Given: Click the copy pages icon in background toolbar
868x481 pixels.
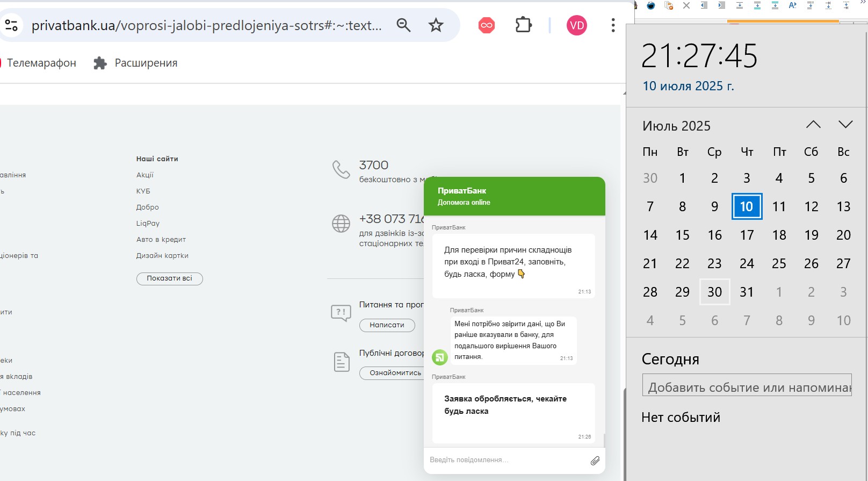Looking at the screenshot, I should point(669,5).
